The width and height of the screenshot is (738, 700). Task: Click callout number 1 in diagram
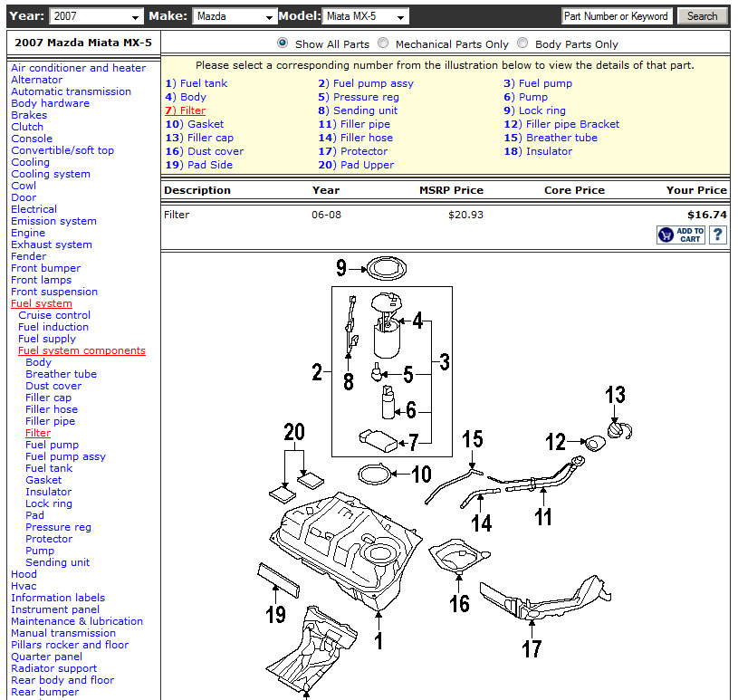(x=379, y=641)
